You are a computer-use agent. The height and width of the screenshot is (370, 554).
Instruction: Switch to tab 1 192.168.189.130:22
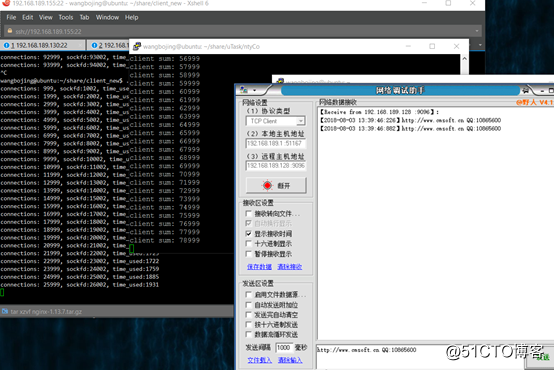(x=42, y=45)
